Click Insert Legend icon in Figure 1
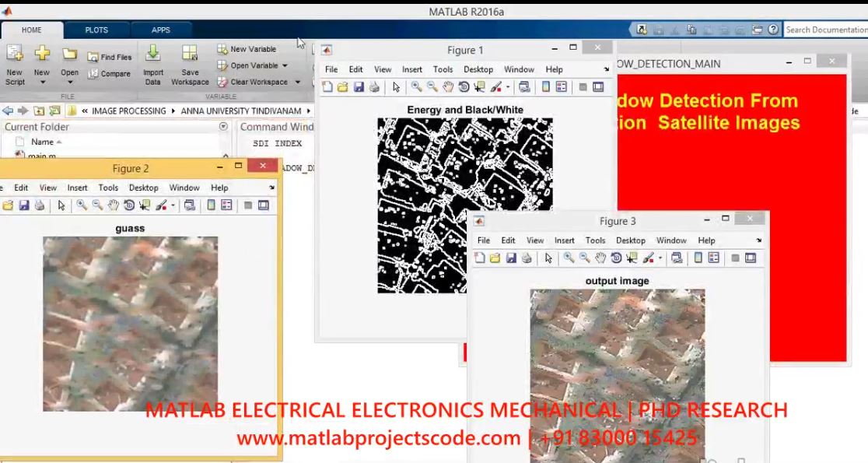This screenshot has width=868, height=463. 562,87
